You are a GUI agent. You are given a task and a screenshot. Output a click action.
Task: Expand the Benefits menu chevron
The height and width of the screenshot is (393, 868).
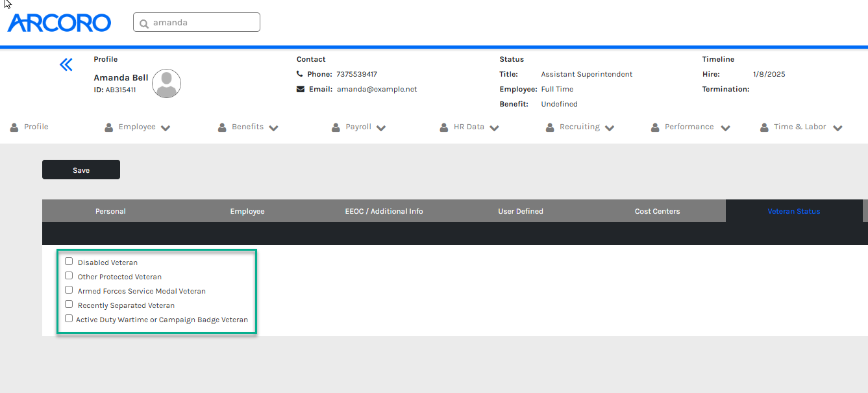tap(273, 128)
